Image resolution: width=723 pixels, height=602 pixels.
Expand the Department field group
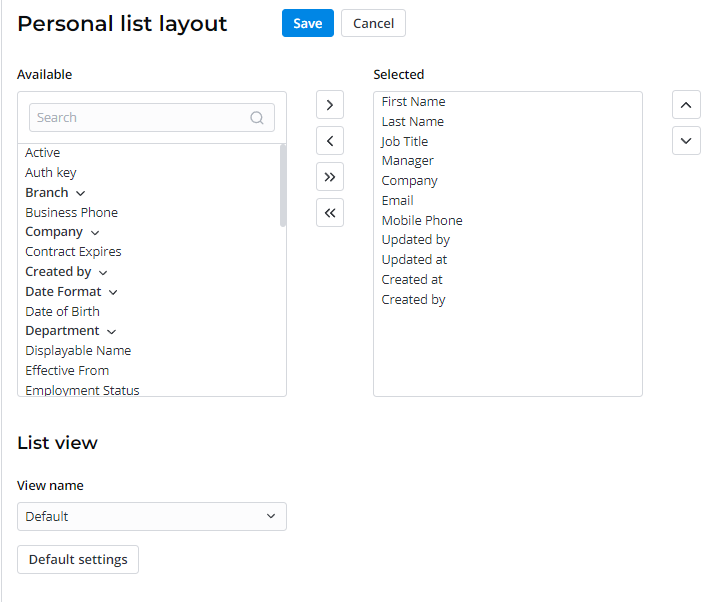pos(111,331)
